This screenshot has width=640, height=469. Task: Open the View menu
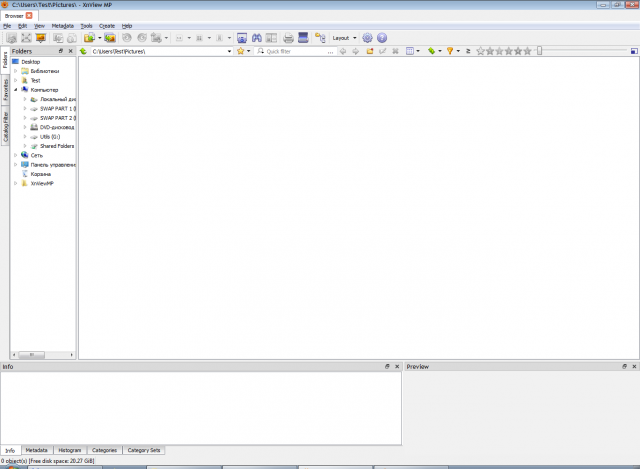(x=39, y=26)
